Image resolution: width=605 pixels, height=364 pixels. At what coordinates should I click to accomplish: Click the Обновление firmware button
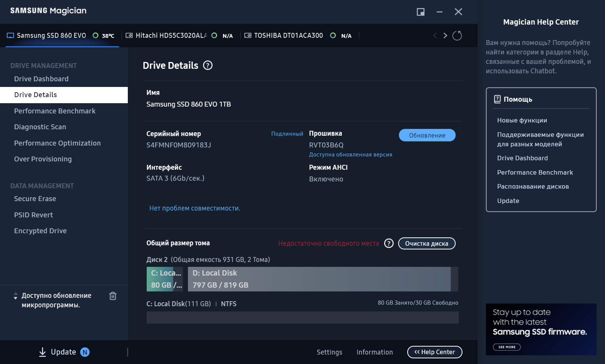pos(427,135)
